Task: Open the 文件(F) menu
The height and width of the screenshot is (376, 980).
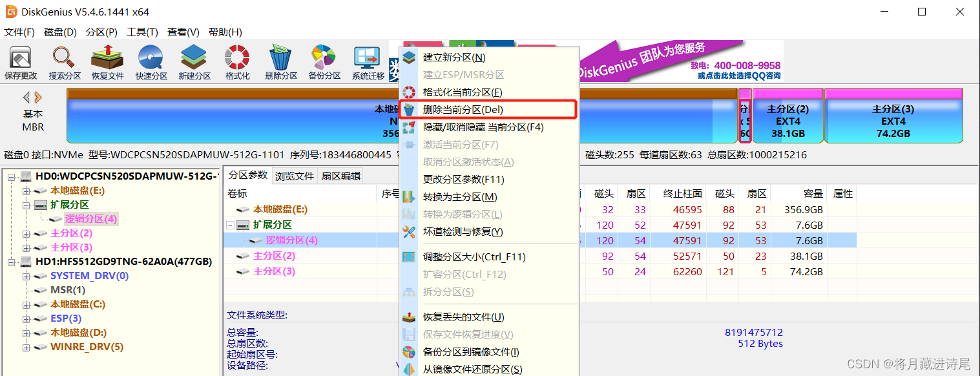Action: [19, 32]
